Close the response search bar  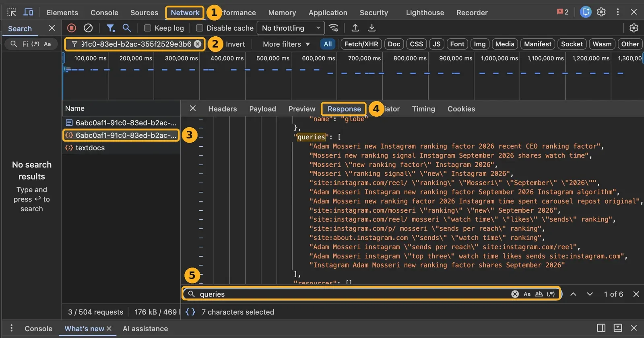(x=636, y=294)
